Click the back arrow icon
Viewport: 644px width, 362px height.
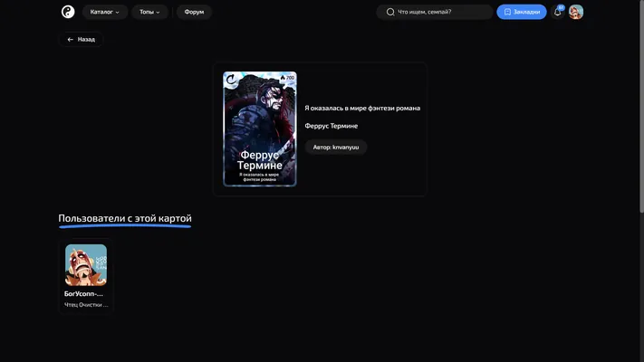[x=71, y=40]
